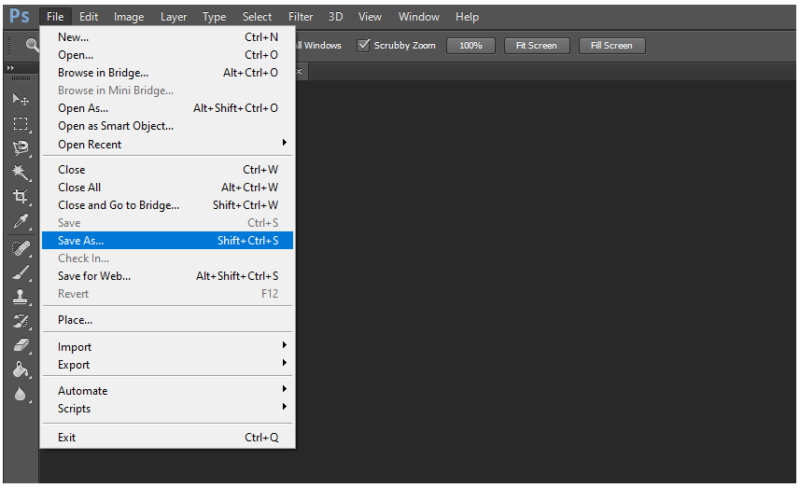Select the History Brush tool

[x=20, y=322]
